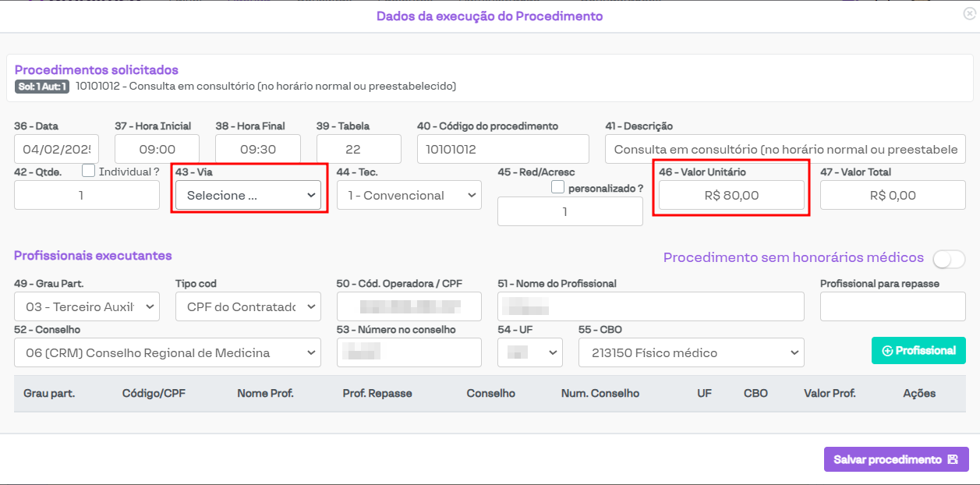Enable the personalizado checkbox
This screenshot has width=980, height=485.
point(557,187)
